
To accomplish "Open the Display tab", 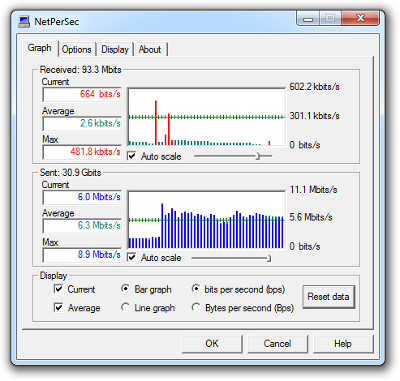I will (115, 49).
